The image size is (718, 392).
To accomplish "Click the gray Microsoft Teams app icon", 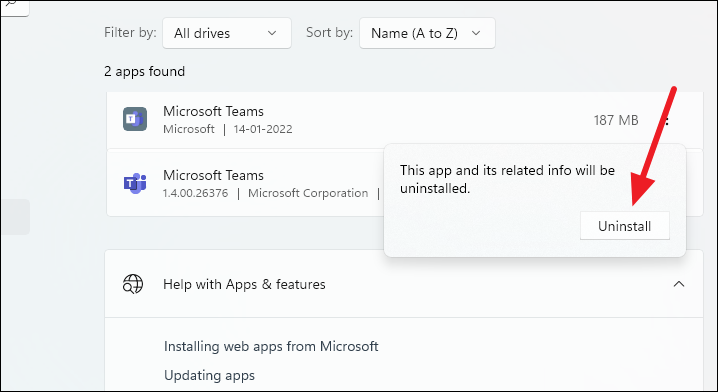I will (x=135, y=119).
